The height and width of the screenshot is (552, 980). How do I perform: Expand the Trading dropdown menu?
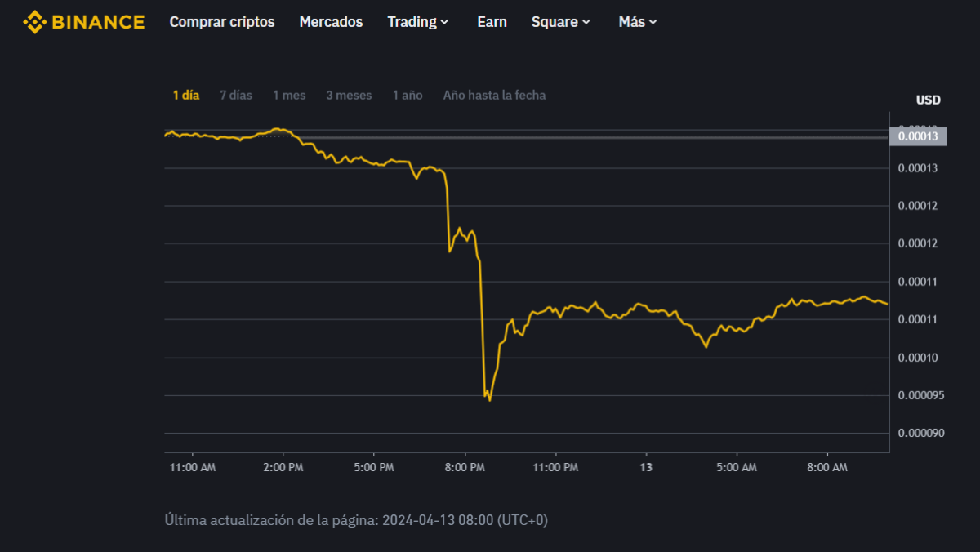coord(418,22)
